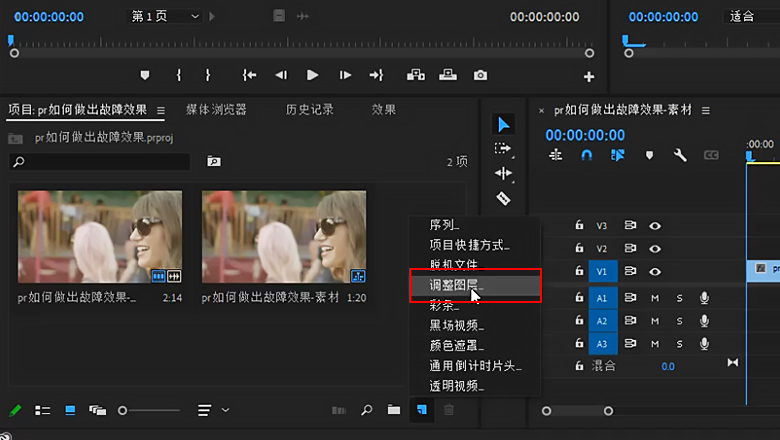Open the timeline panel menu beside the sequence name
780x440 pixels.
tap(706, 110)
